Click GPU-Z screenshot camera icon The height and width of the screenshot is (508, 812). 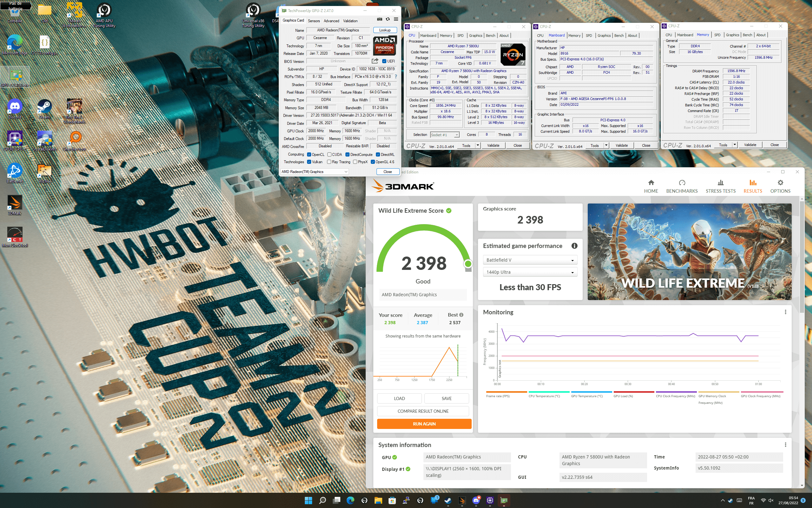point(379,19)
